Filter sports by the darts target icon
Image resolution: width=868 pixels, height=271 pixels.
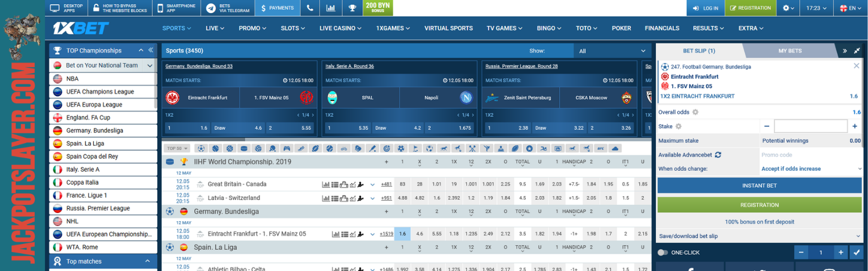[386, 148]
